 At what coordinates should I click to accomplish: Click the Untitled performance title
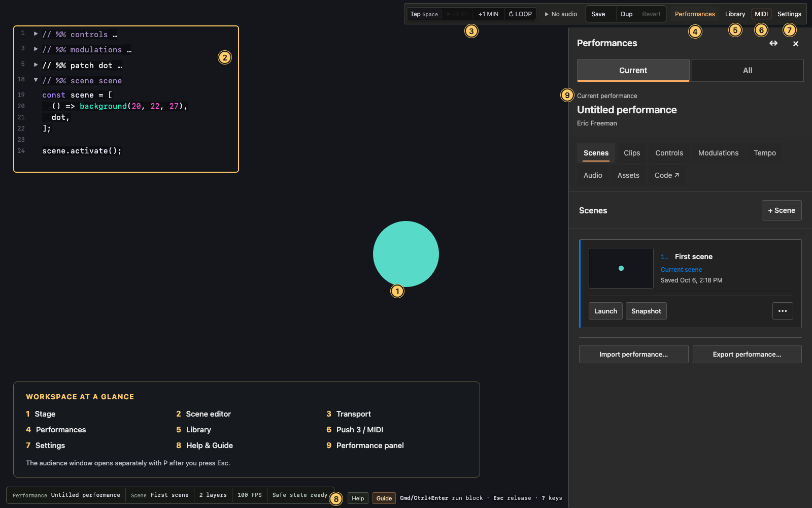(x=627, y=110)
